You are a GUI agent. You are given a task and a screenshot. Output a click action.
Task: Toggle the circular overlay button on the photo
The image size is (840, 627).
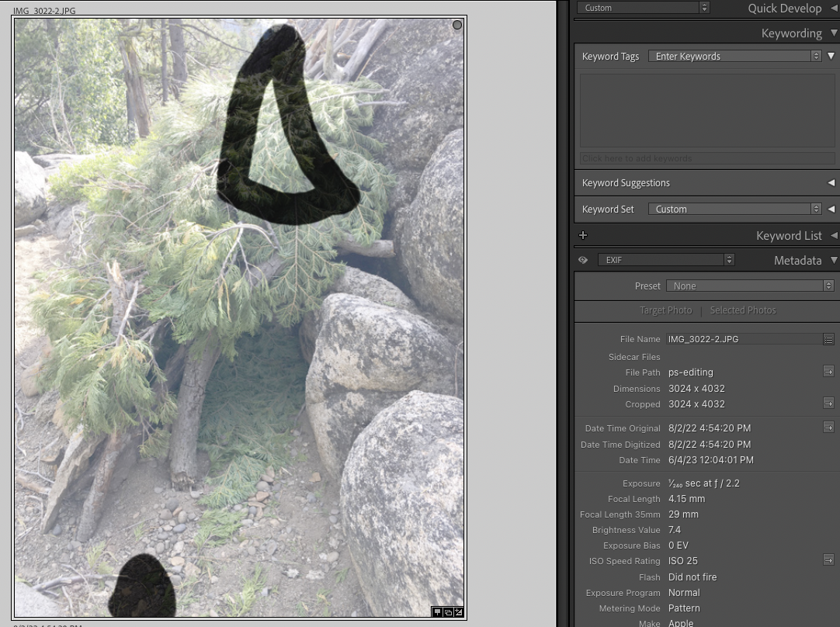click(457, 25)
